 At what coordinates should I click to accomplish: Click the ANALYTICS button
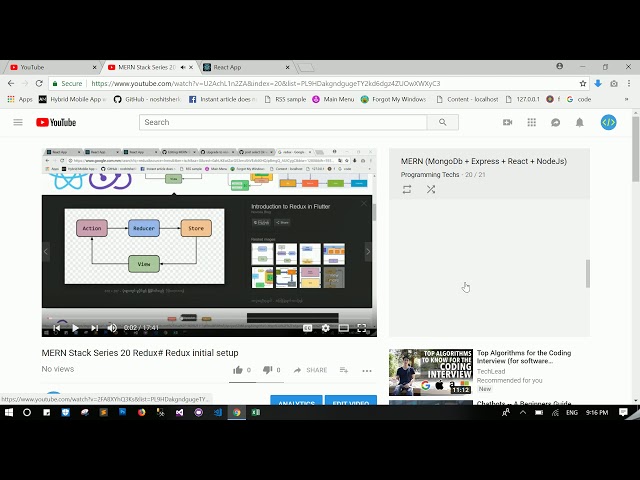tap(296, 401)
